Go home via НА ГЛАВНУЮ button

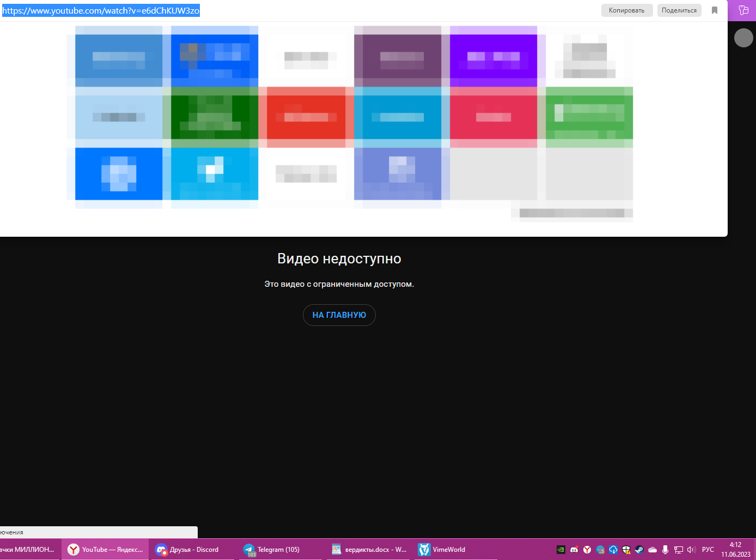coord(339,315)
